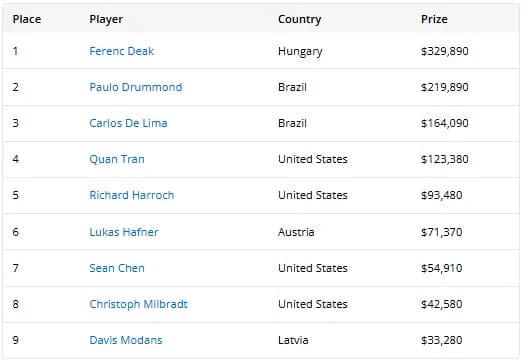529x361 pixels.
Task: Select the $33,280 prize cell
Action: pos(442,340)
